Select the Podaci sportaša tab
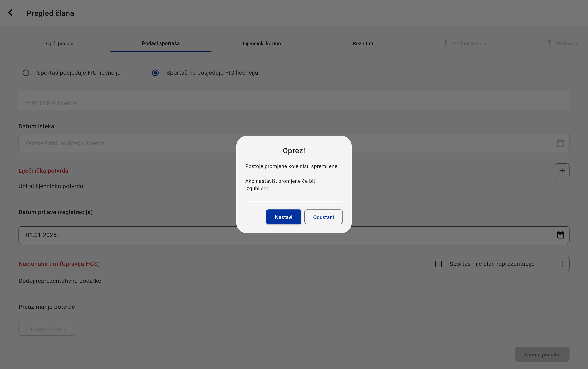This screenshot has width=588, height=369. (x=161, y=43)
